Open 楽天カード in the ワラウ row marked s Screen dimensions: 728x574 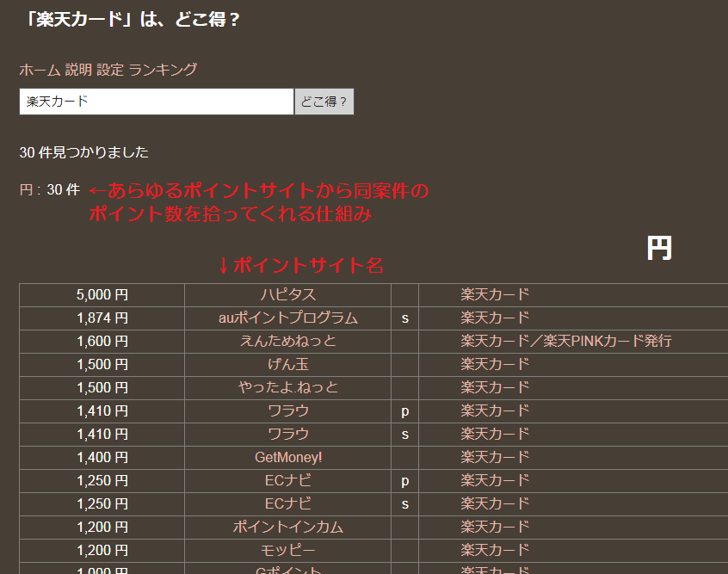495,435
